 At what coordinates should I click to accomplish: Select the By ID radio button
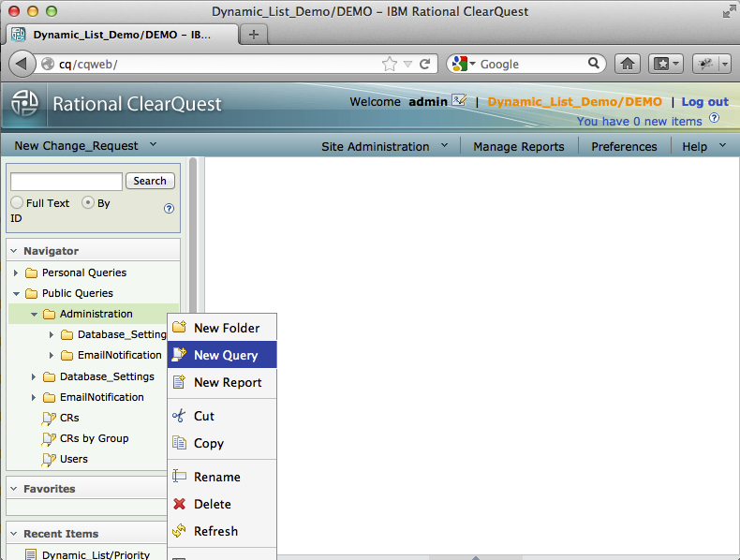point(88,202)
